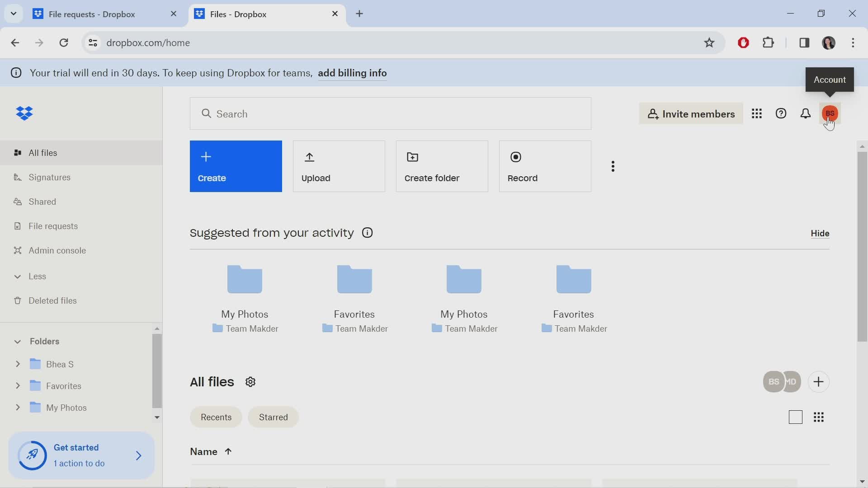Viewport: 868px width, 488px height.
Task: Open Get started checklist card
Action: point(81,455)
